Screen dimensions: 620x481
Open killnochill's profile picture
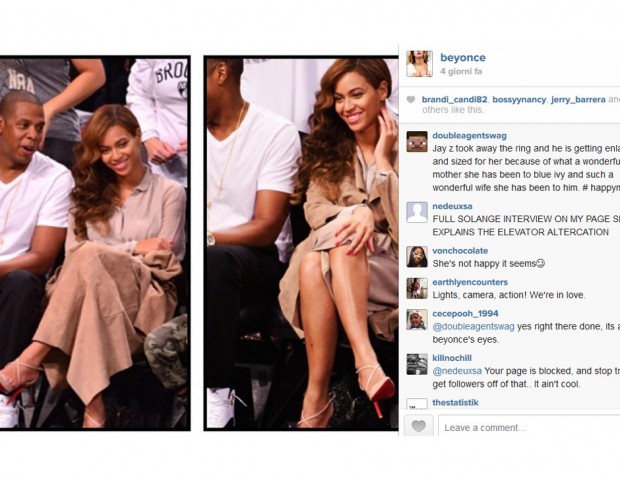417,364
